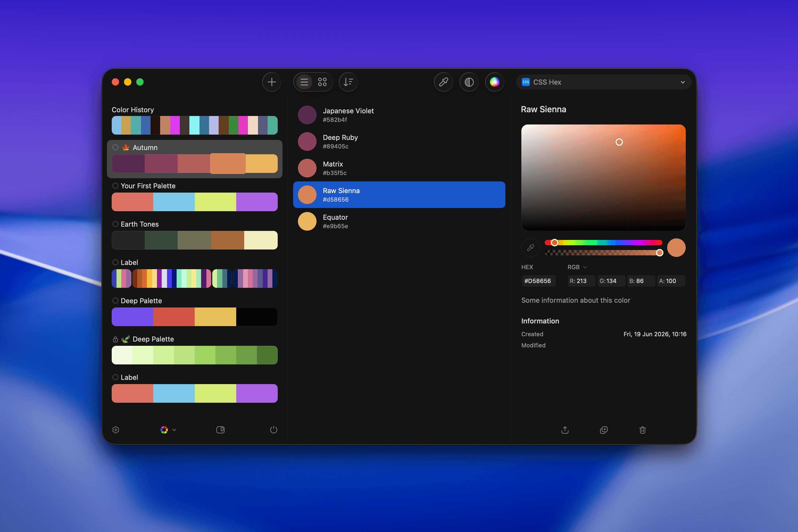Toggle the Autumn palette circle

(x=115, y=147)
